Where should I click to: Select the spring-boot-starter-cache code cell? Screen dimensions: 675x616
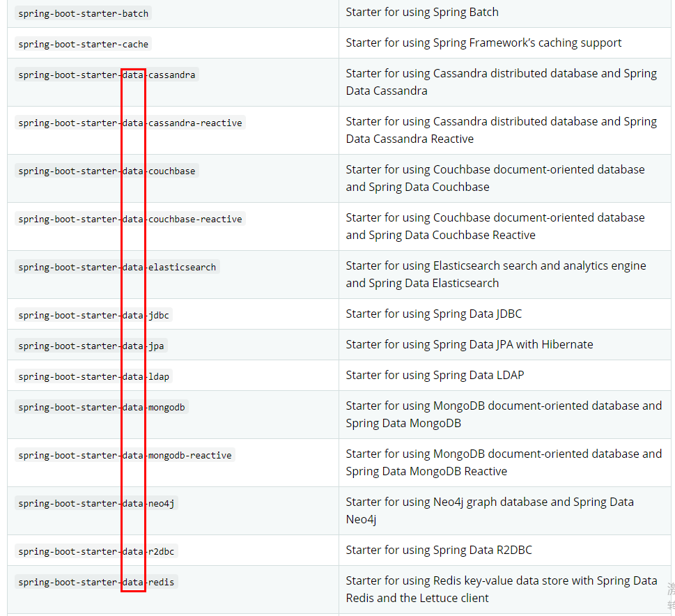point(83,45)
